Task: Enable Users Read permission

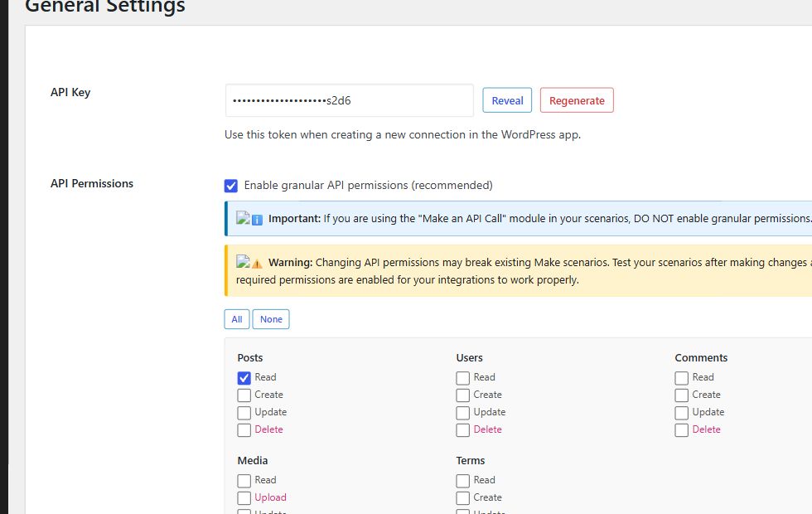Action: pyautogui.click(x=463, y=378)
